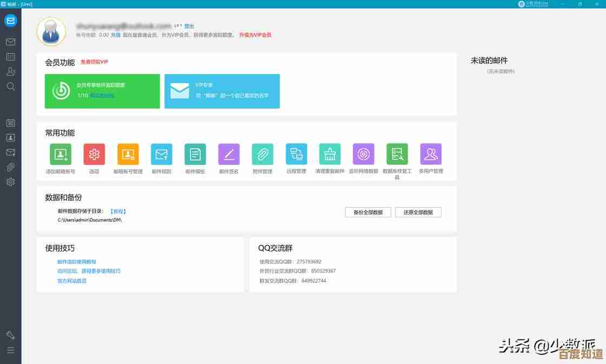Open the mail inbox in left sidebar
This screenshot has height=364, width=606.
coord(10,42)
